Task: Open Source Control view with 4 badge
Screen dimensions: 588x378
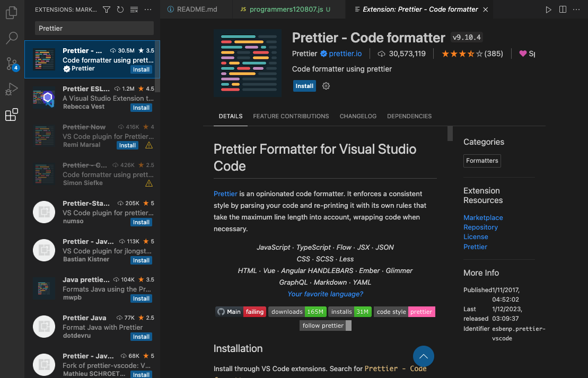Action: pos(12,64)
